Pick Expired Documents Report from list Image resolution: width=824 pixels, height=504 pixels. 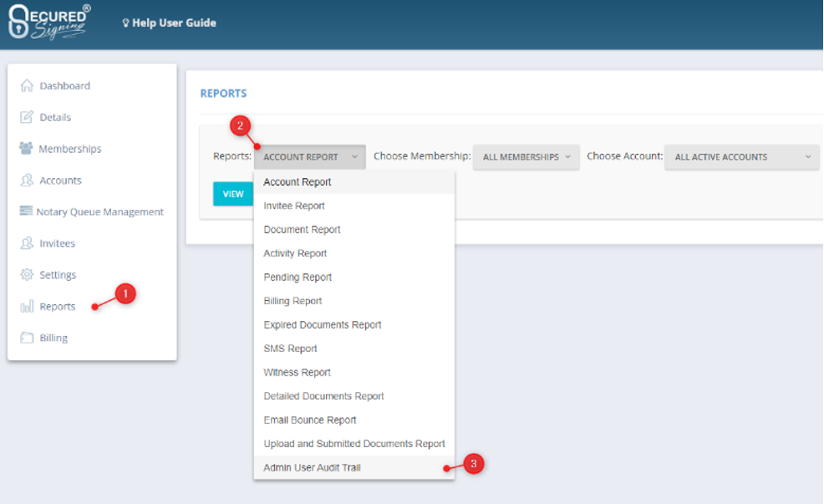click(322, 325)
